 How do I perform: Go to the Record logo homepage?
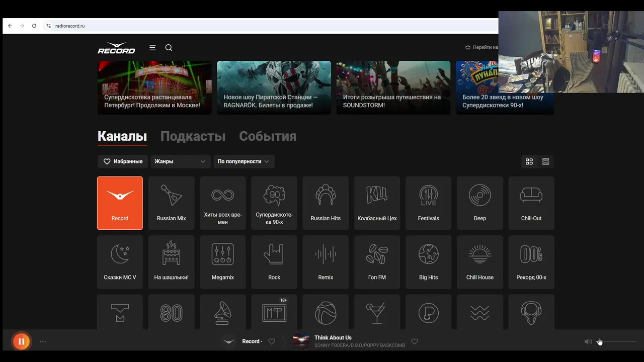pyautogui.click(x=116, y=48)
